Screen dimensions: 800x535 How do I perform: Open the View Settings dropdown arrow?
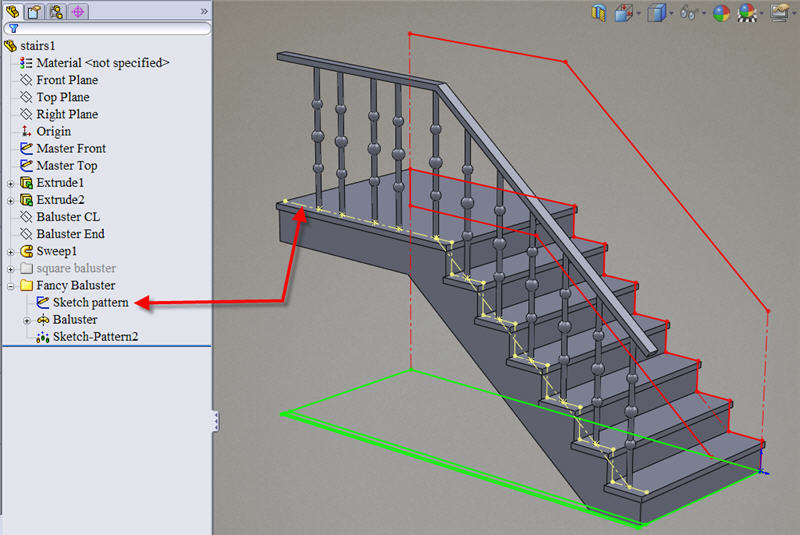tap(795, 14)
